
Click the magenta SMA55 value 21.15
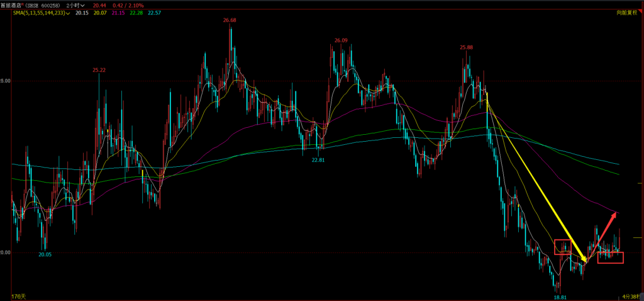pos(118,13)
